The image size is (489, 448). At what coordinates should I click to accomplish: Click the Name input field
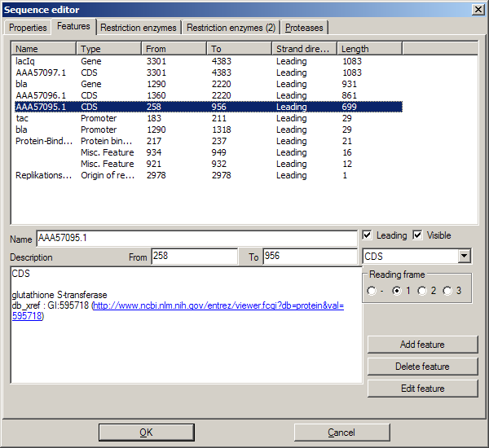click(x=196, y=239)
